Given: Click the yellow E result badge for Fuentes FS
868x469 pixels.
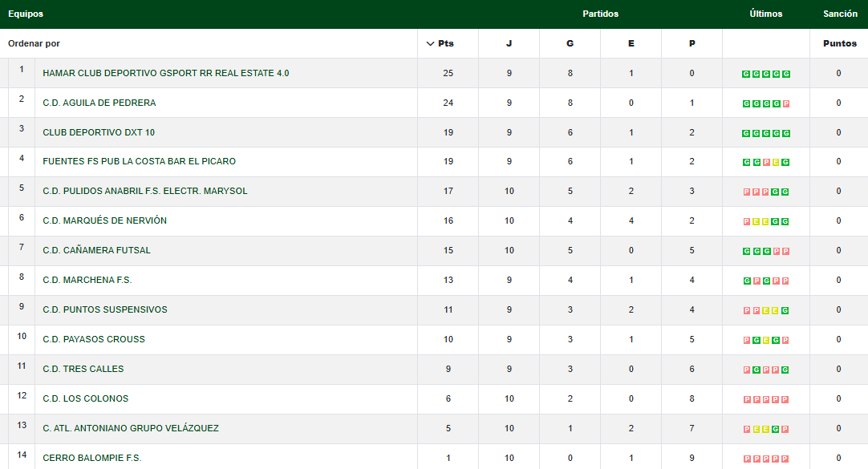Looking at the screenshot, I should point(777,163).
